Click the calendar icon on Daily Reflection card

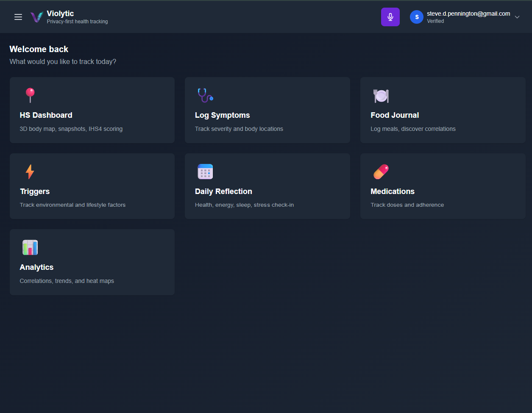(205, 171)
